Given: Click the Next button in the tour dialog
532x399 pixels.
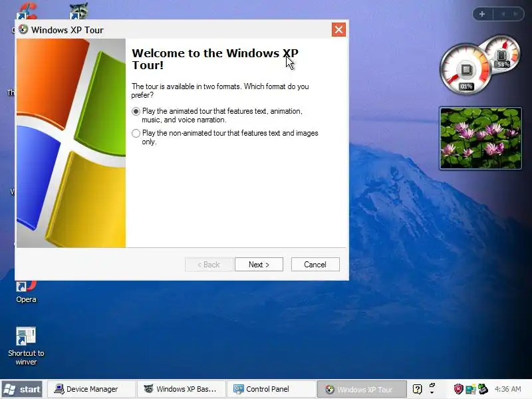Looking at the screenshot, I should [259, 264].
